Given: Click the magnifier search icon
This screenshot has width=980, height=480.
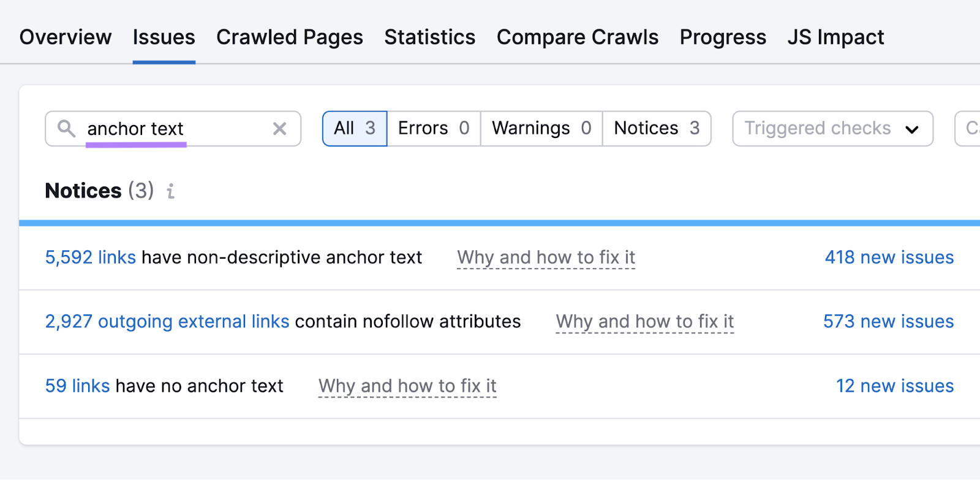Looking at the screenshot, I should pos(66,128).
